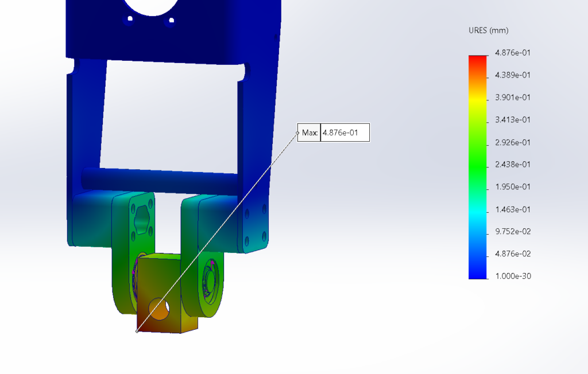Pick the yellow band on color legend
Image resolution: width=588 pixels, height=374 pixels.
coord(477,100)
